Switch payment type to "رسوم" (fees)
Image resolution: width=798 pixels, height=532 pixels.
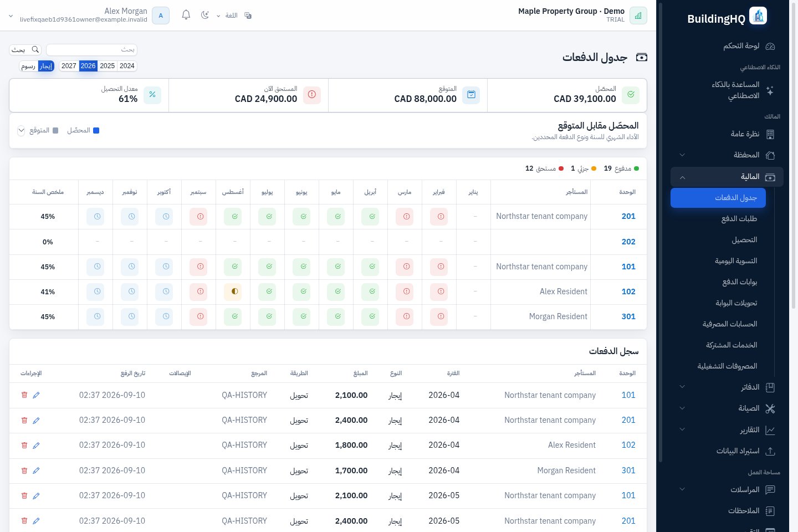pos(28,66)
